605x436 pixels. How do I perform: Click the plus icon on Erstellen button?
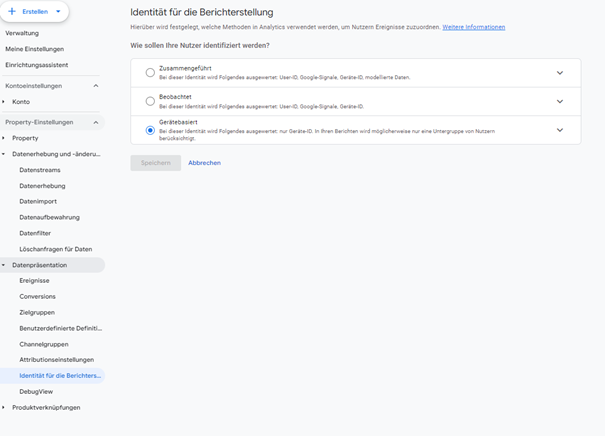13,11
